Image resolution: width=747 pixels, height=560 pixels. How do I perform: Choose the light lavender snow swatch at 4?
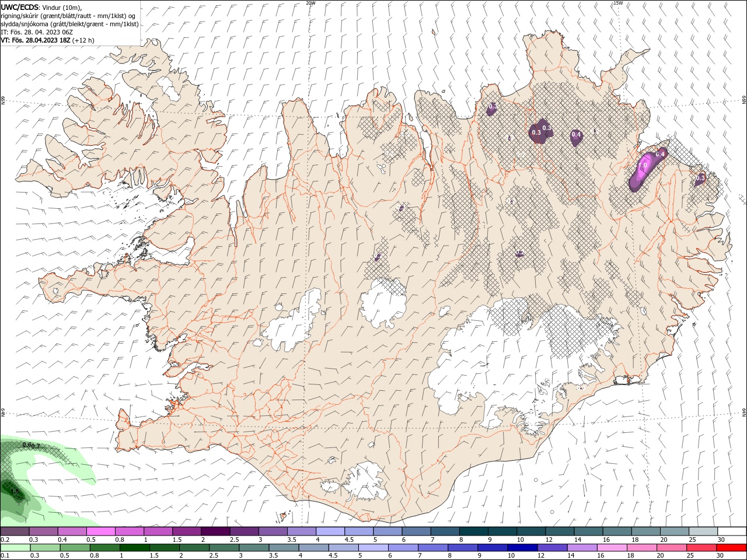pyautogui.click(x=329, y=531)
